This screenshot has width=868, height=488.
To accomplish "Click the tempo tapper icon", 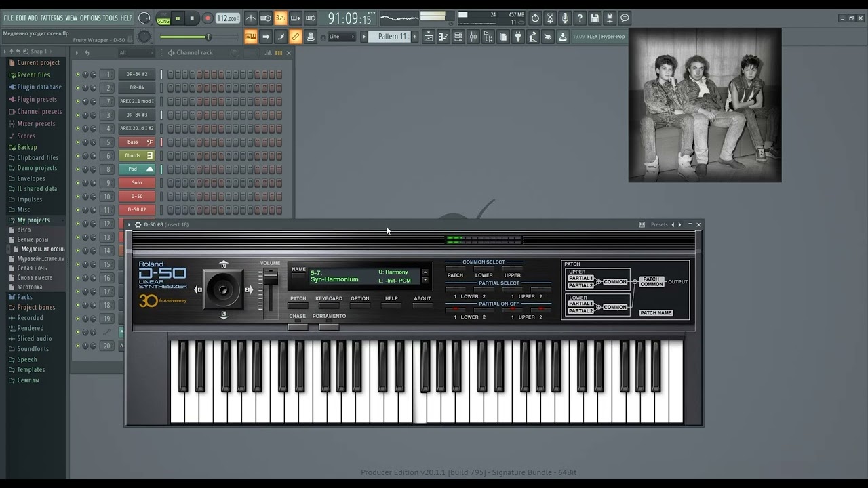I will tap(533, 37).
